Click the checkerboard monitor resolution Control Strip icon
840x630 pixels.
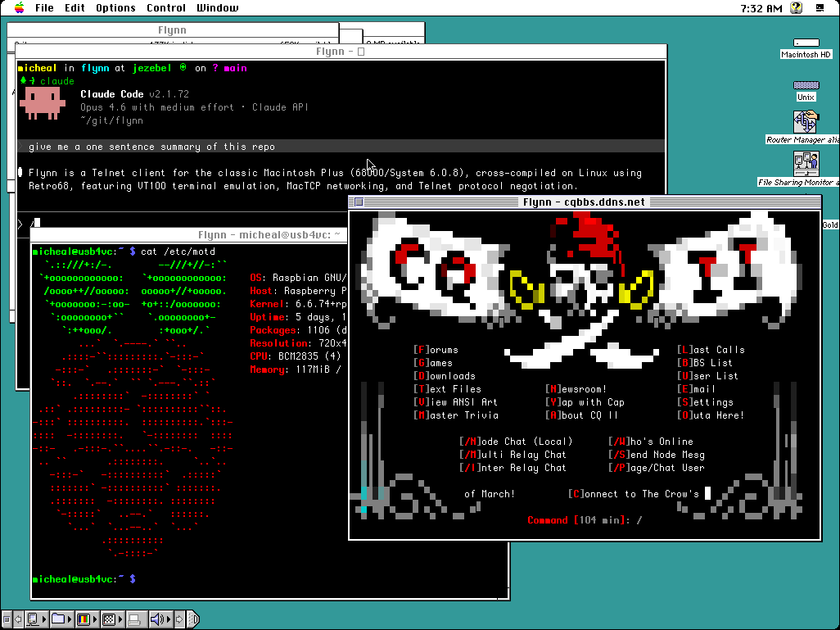[x=108, y=619]
